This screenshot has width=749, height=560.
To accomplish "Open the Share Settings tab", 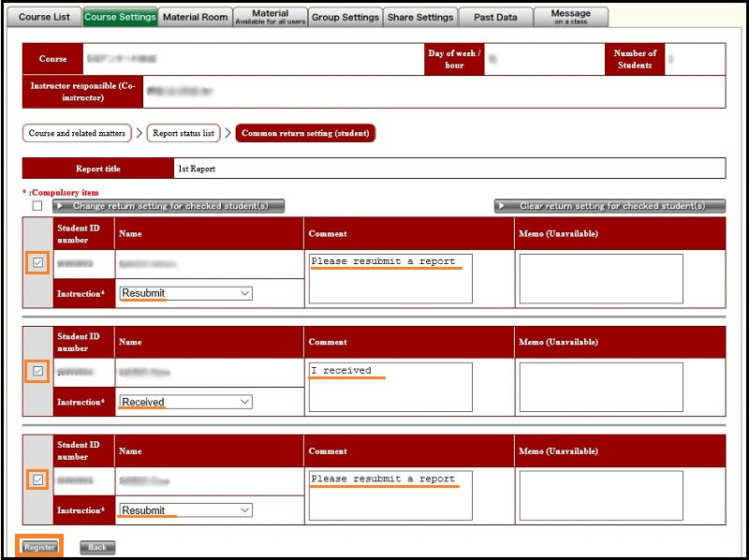I will point(420,17).
